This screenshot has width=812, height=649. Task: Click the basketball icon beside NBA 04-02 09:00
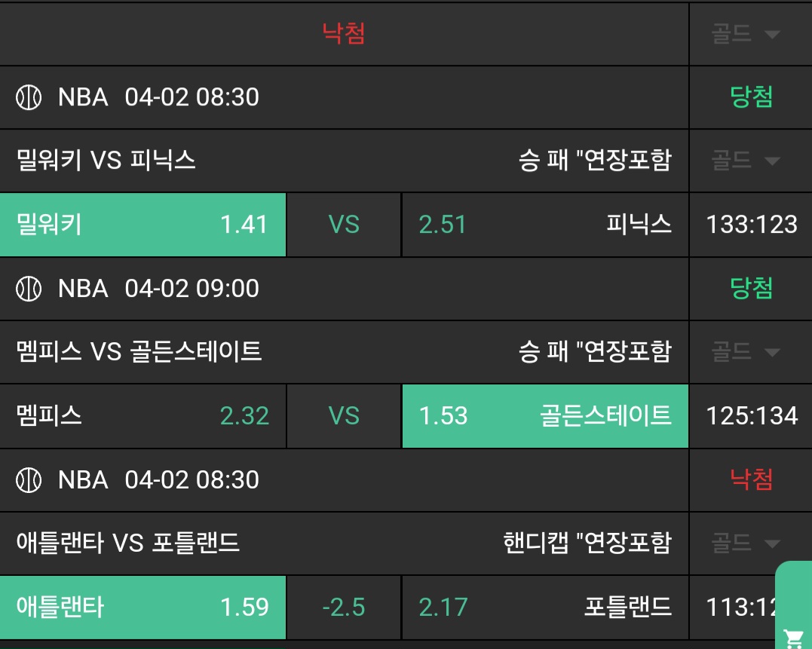(x=29, y=289)
